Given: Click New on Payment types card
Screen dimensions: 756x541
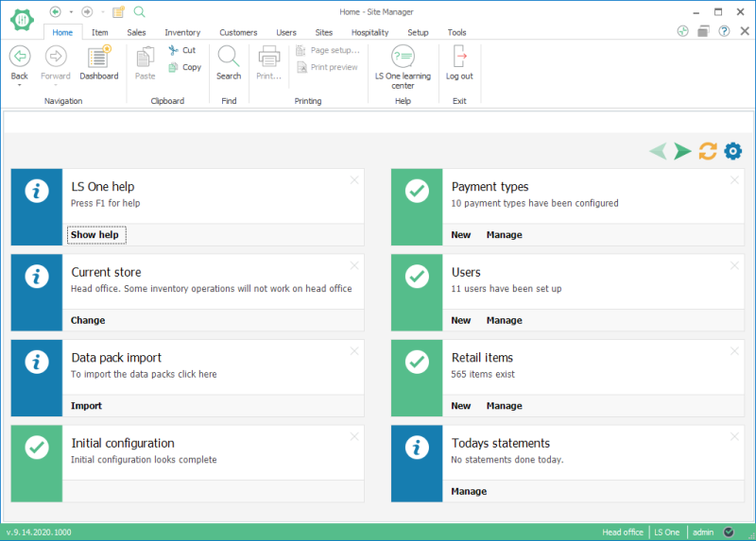Looking at the screenshot, I should [x=461, y=234].
